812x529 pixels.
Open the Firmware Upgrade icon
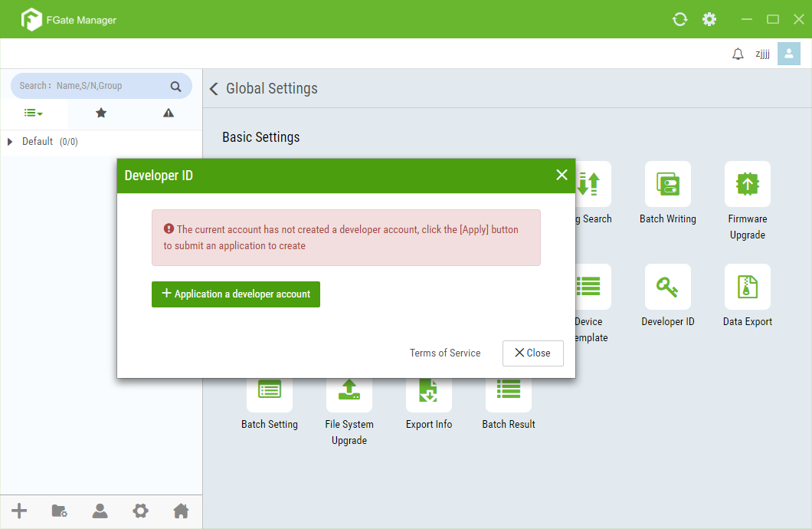(747, 184)
